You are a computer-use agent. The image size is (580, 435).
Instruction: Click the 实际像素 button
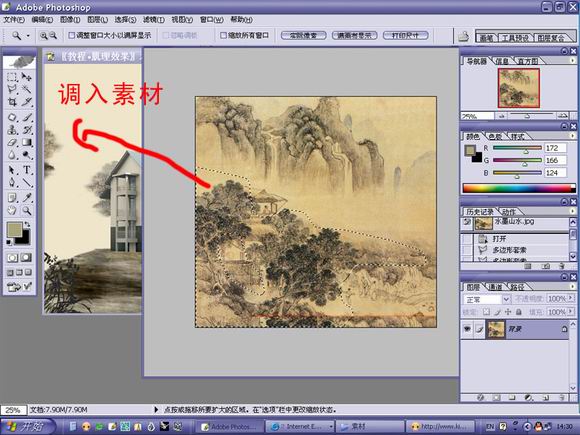[x=303, y=36]
